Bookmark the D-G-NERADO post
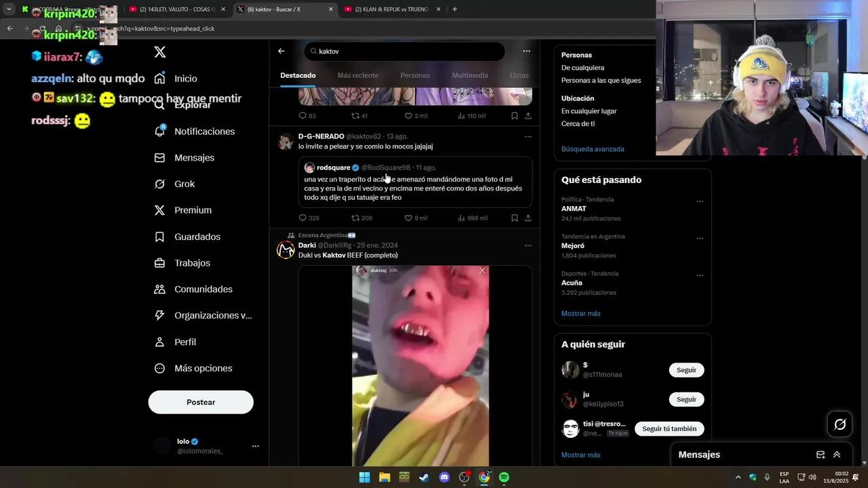Screen dimensions: 868x488 tap(515, 218)
